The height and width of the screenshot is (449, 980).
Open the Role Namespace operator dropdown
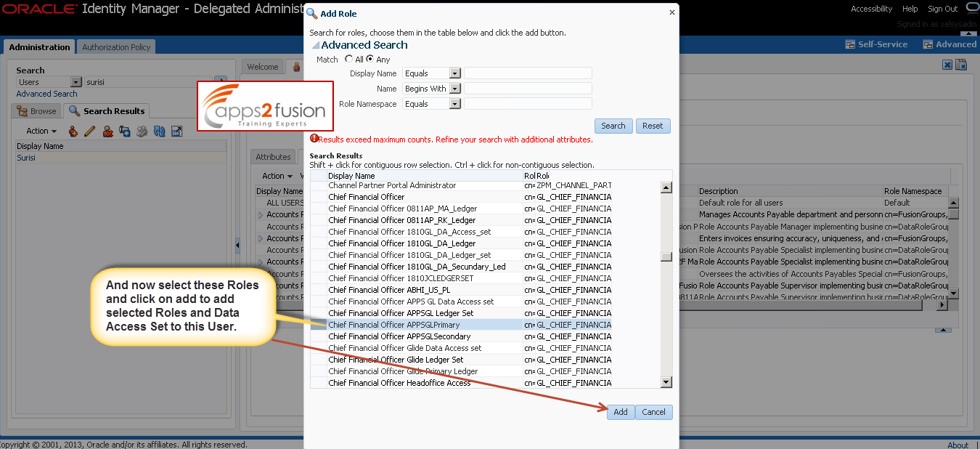point(455,104)
